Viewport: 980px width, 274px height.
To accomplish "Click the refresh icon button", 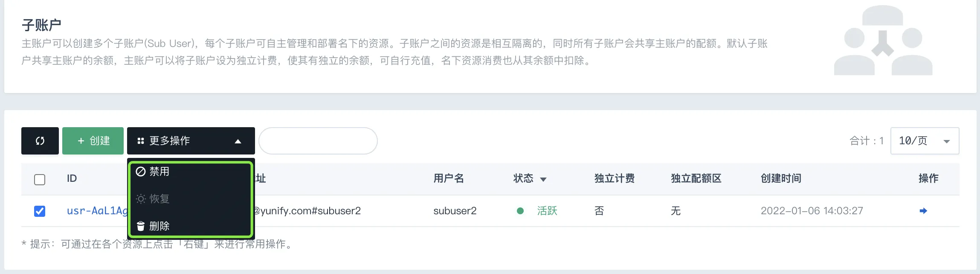I will pyautogui.click(x=40, y=141).
